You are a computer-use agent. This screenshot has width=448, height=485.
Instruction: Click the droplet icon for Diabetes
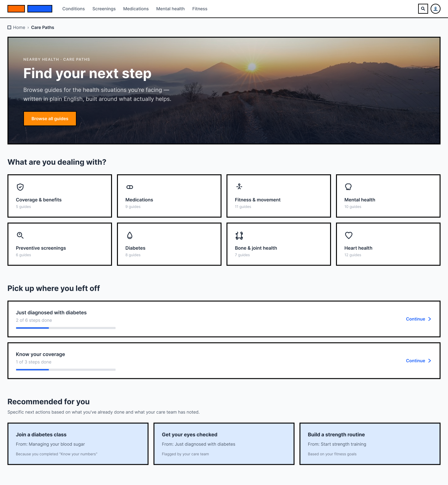coord(130,235)
